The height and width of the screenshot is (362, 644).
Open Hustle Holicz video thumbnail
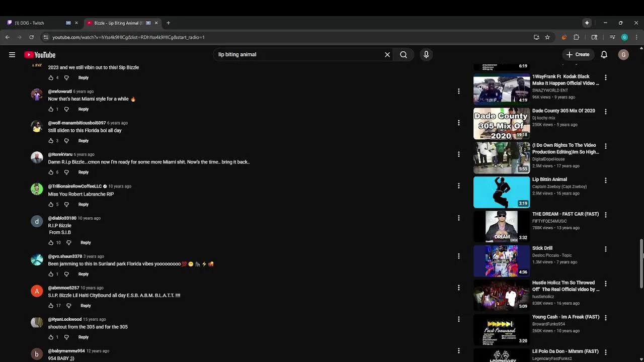[502, 295]
